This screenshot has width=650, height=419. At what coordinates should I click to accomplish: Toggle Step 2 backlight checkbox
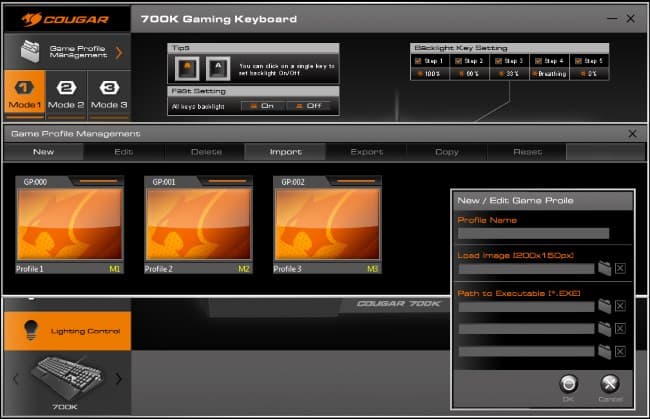point(458,61)
